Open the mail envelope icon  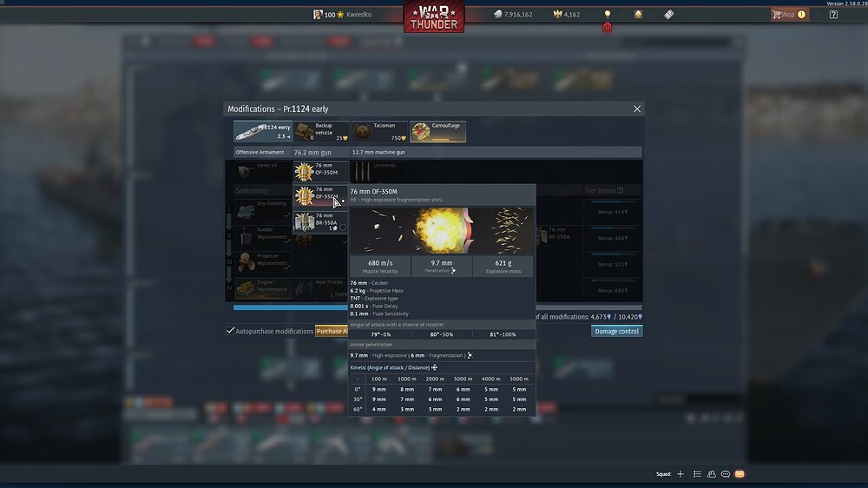[740, 474]
